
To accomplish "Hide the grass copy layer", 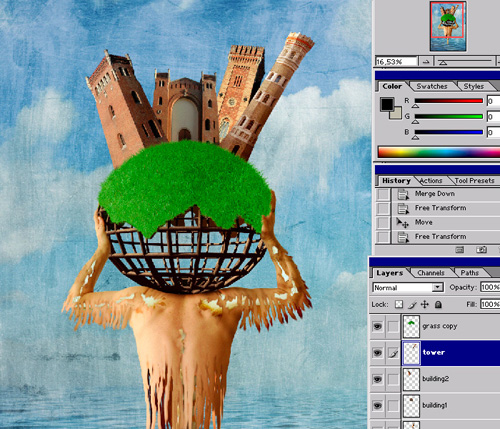I will click(x=377, y=326).
